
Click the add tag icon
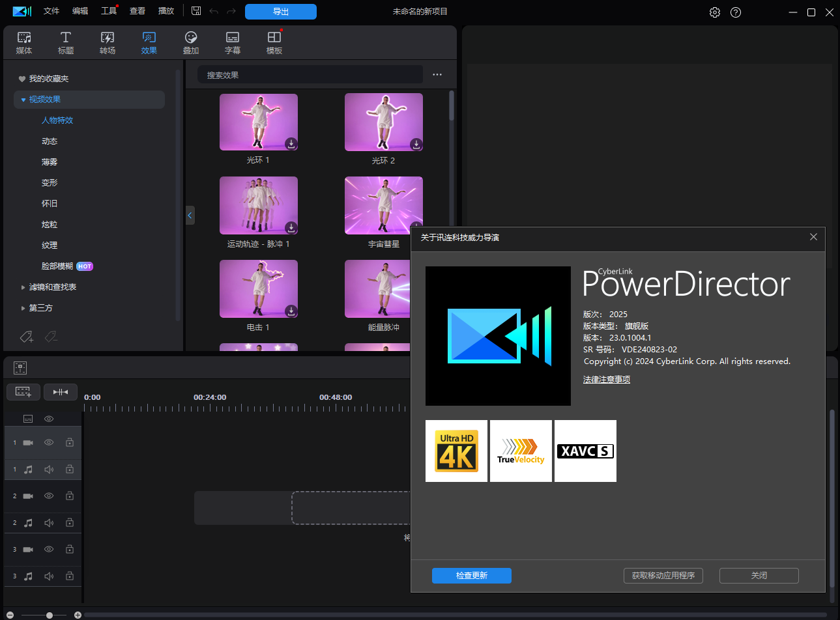27,337
